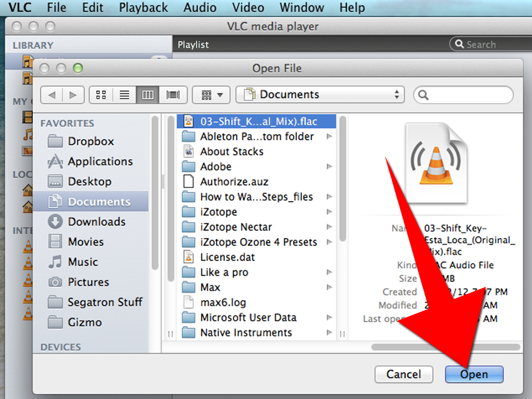Expand the Max folder arrow
Image resolution: width=532 pixels, height=399 pixels.
pyautogui.click(x=329, y=287)
